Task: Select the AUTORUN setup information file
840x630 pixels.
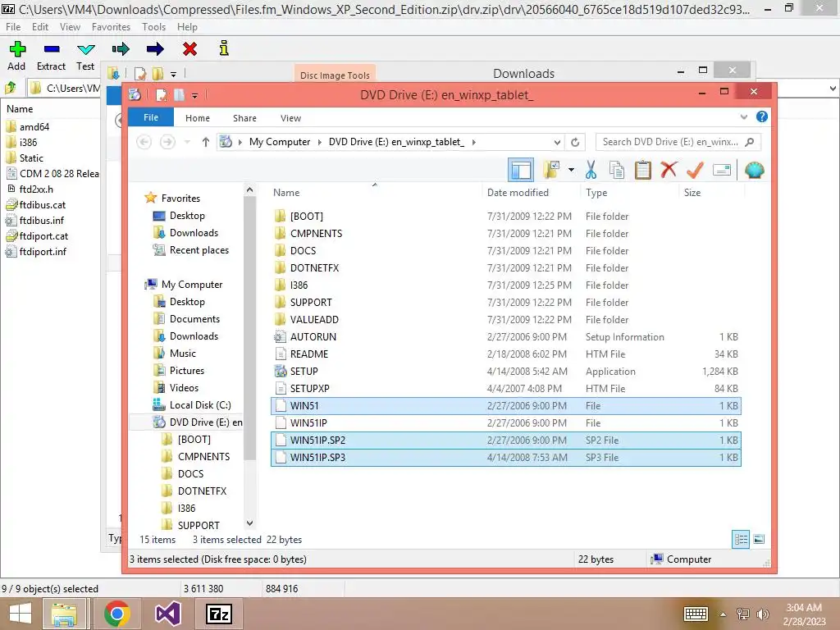Action: (505, 336)
